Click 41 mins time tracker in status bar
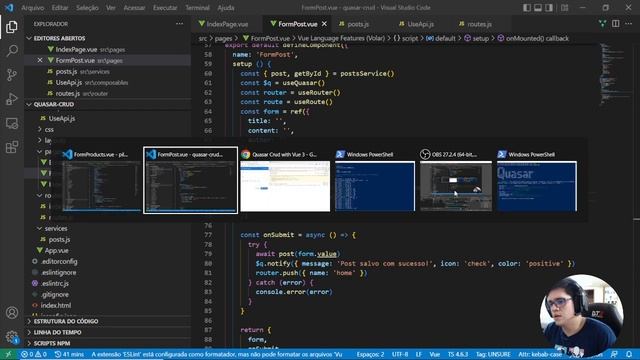 pos(69,354)
